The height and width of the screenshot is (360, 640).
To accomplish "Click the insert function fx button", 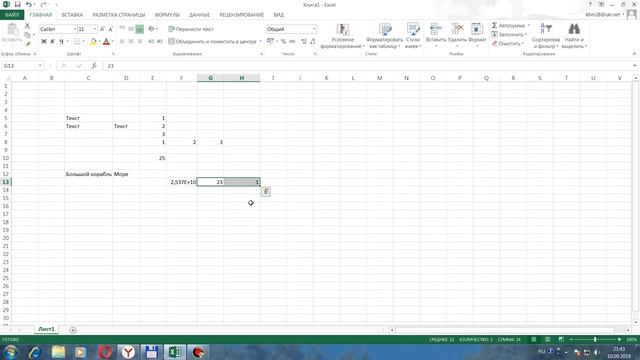I will (94, 66).
